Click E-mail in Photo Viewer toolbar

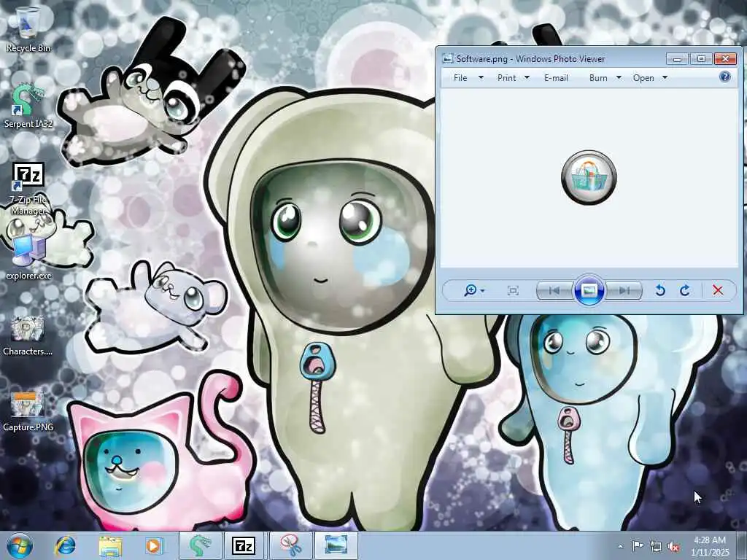(x=556, y=77)
